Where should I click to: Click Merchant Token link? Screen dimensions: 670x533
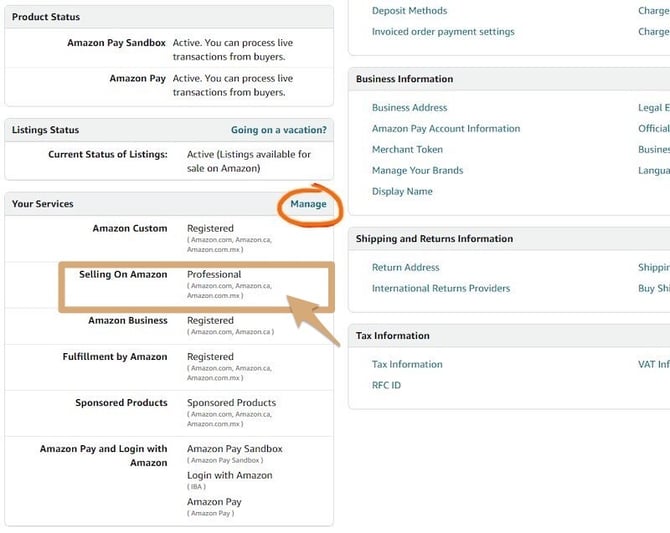[407, 150]
